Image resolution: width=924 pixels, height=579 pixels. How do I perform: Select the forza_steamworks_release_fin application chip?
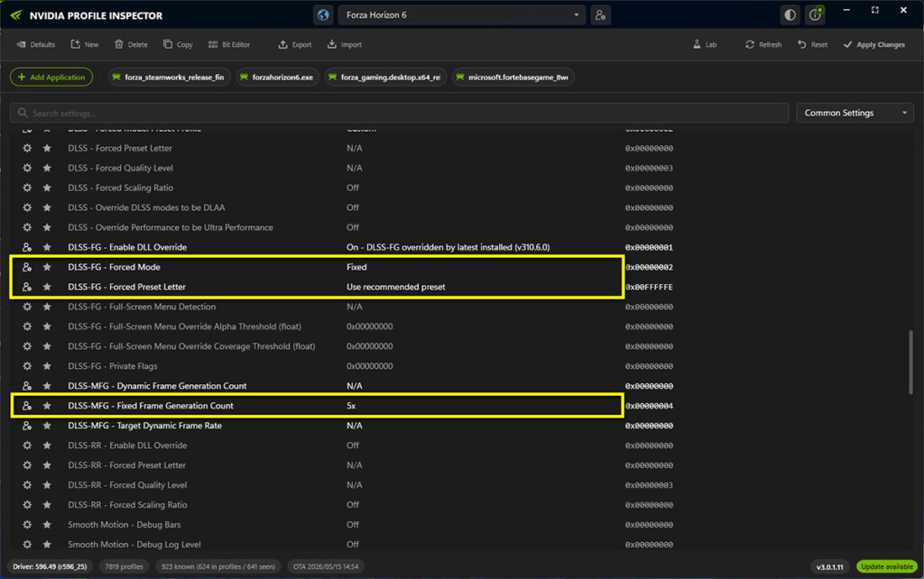point(169,78)
